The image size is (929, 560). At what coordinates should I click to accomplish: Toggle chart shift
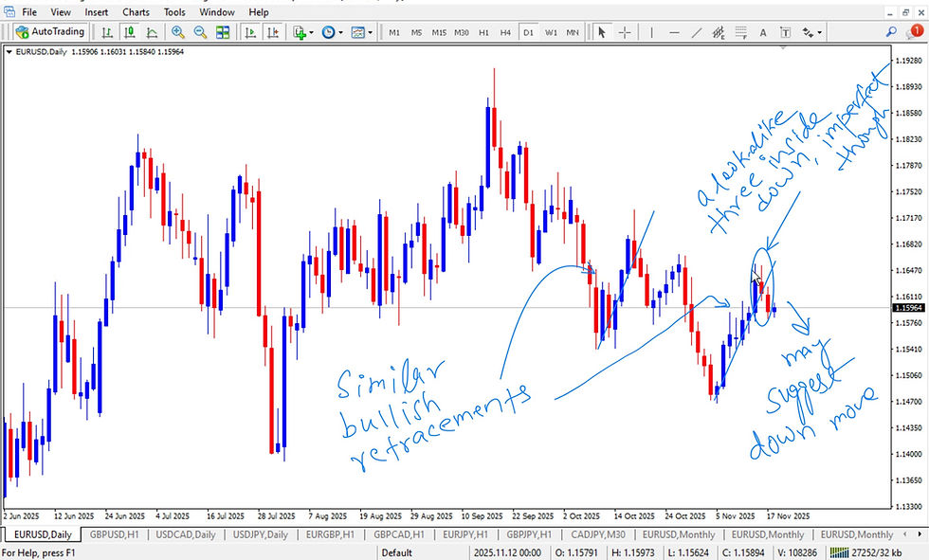tap(273, 32)
